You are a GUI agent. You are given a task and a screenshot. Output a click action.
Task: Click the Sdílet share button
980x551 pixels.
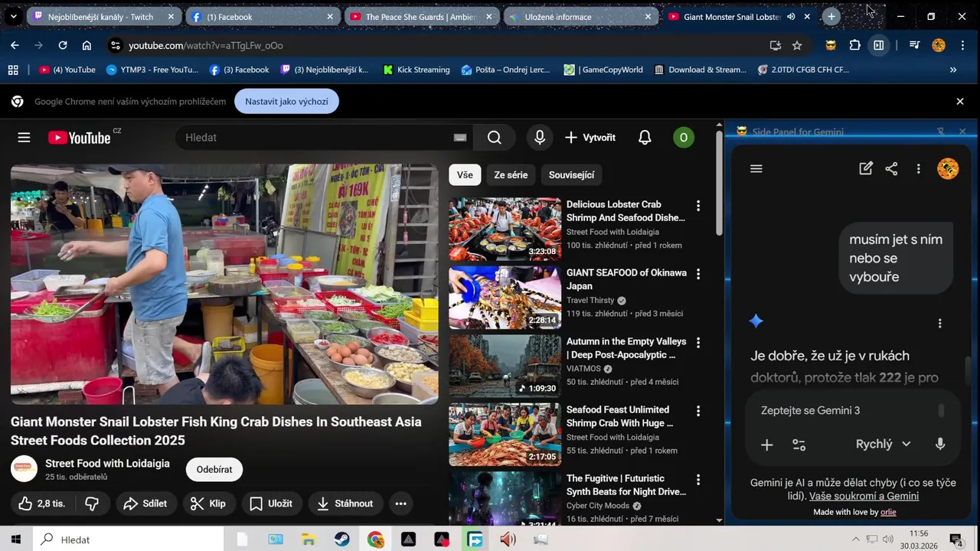(145, 504)
